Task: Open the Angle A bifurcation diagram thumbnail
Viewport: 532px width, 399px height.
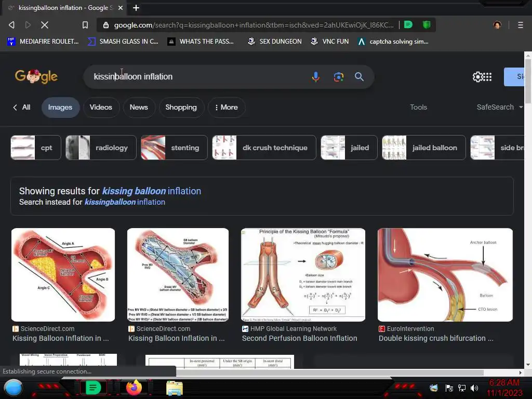Action: (63, 275)
